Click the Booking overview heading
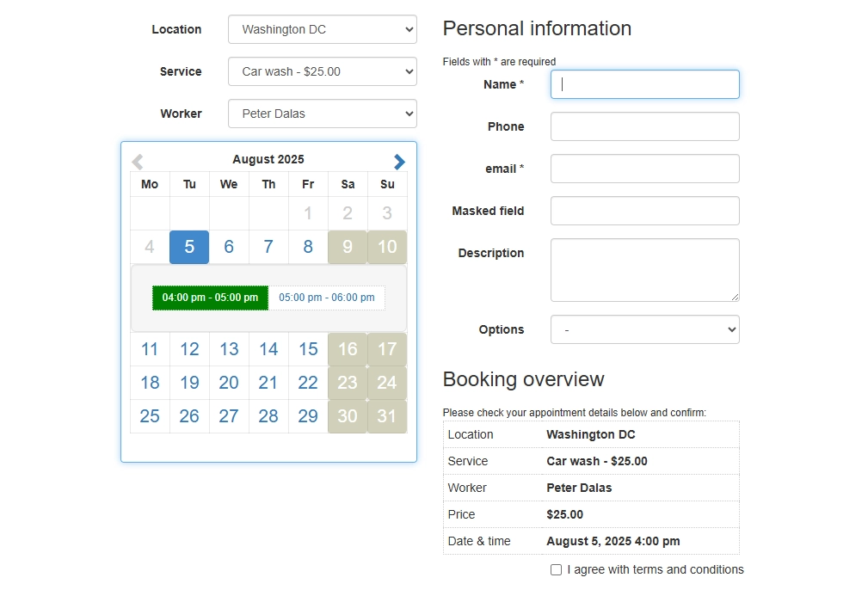 [524, 379]
